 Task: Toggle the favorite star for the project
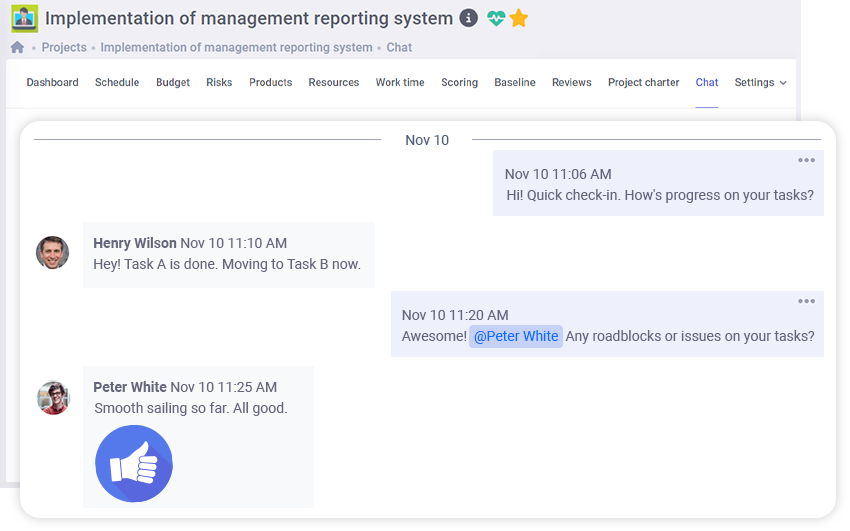click(x=518, y=18)
